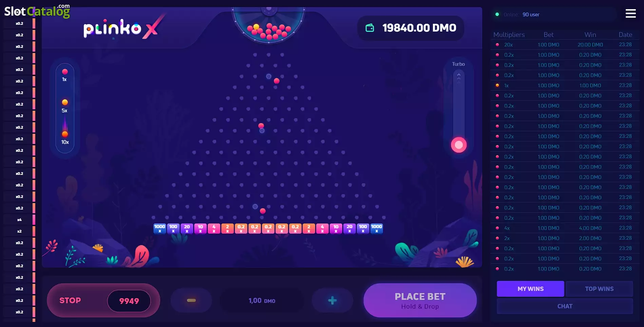Select the 1x pink ball option
The width and height of the screenshot is (644, 327).
(65, 75)
